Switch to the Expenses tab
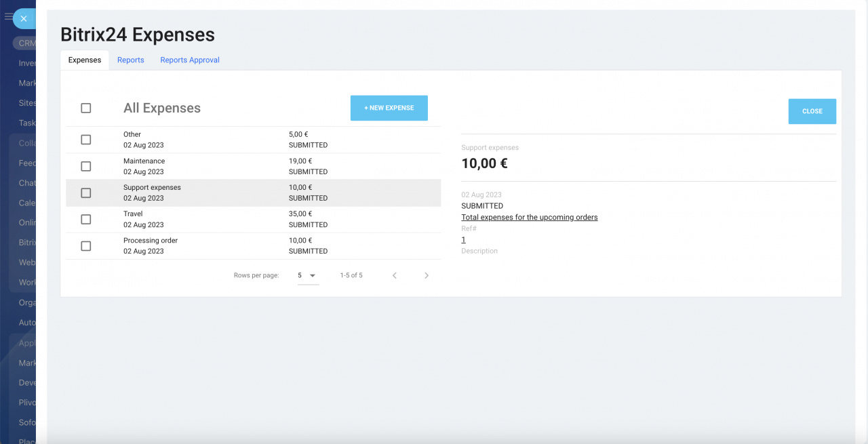 (85, 60)
